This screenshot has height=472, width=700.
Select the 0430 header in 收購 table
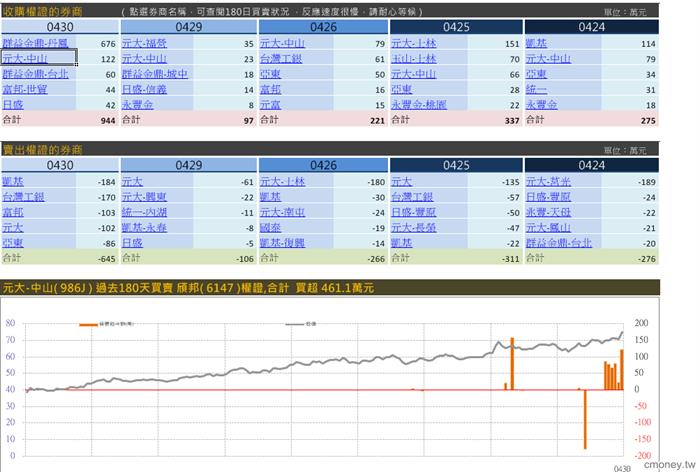click(x=60, y=27)
